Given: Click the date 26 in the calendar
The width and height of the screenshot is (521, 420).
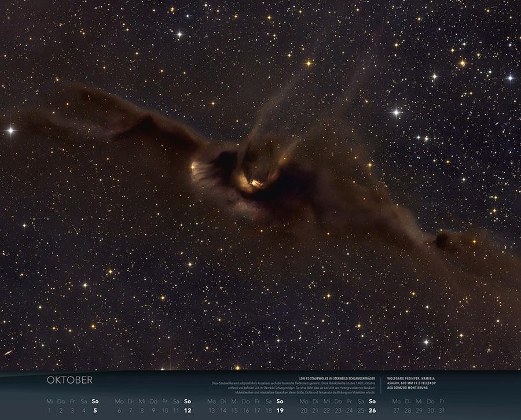Looking at the screenshot, I should click(x=372, y=410).
